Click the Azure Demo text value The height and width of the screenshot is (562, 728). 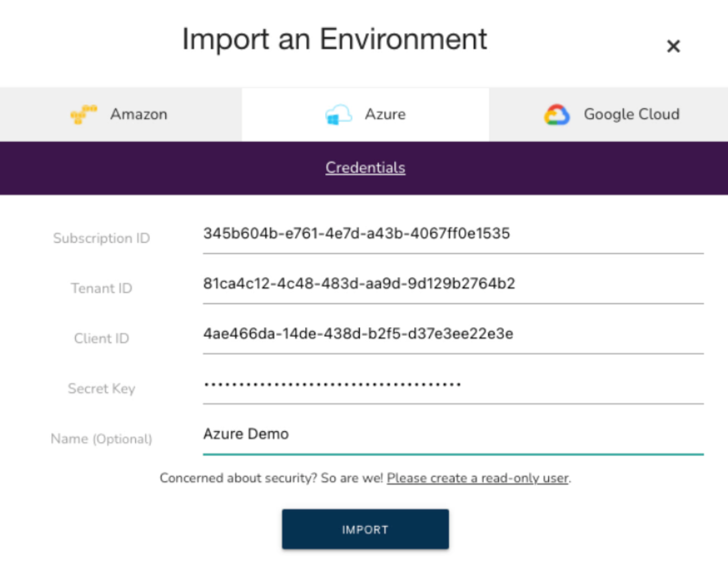pyautogui.click(x=246, y=434)
